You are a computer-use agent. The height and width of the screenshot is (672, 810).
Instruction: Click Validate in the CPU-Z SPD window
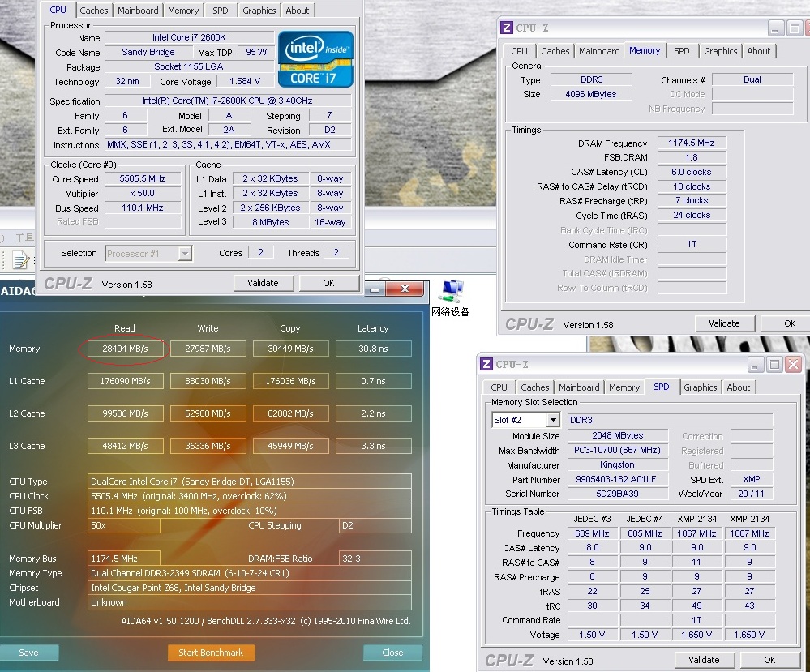click(704, 660)
